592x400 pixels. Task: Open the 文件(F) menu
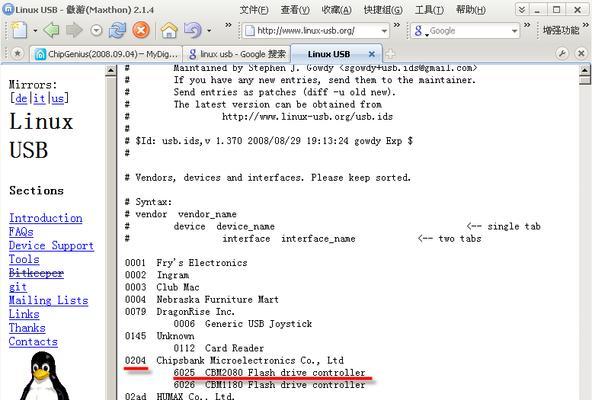[254, 10]
